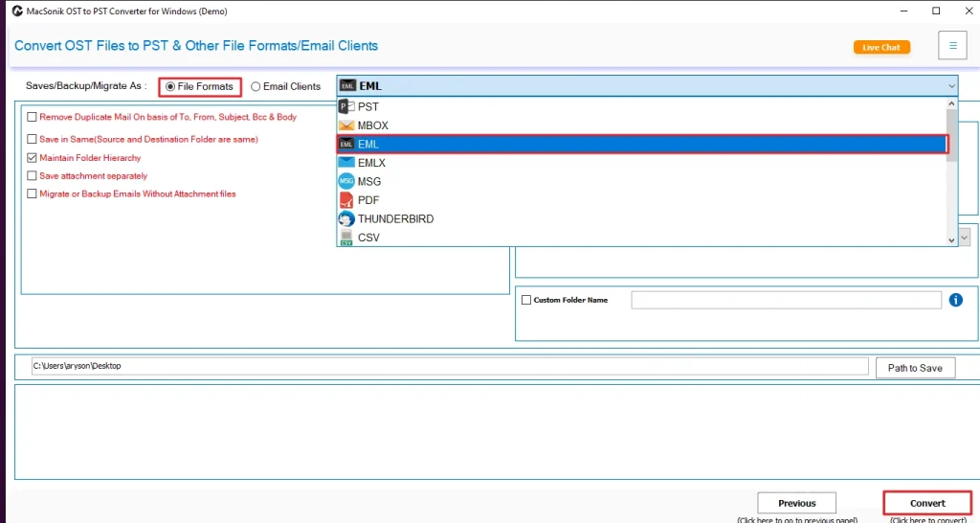The width and height of the screenshot is (980, 523).
Task: Open the hamburger menu button
Action: click(x=952, y=46)
